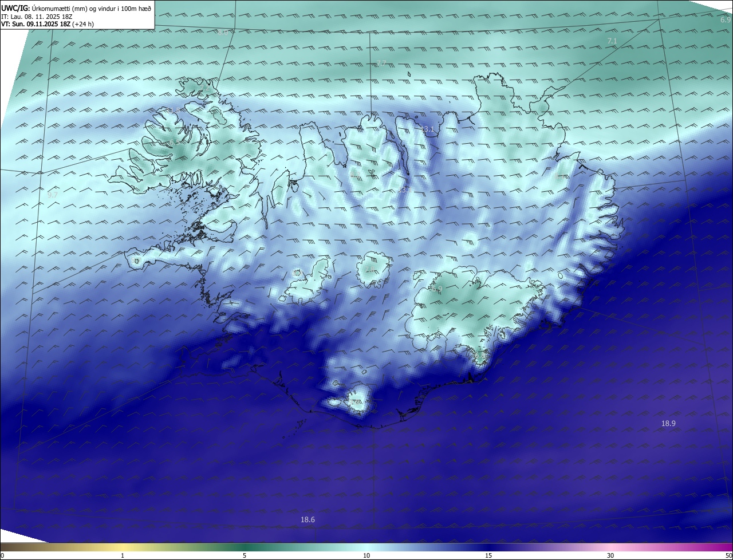
Task: Click the 9.7 value on the map
Action: 53,195
